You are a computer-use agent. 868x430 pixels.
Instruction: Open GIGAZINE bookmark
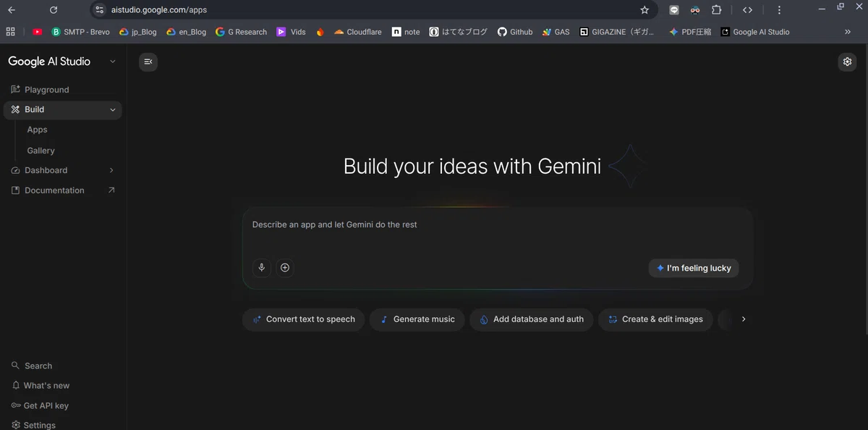click(617, 32)
